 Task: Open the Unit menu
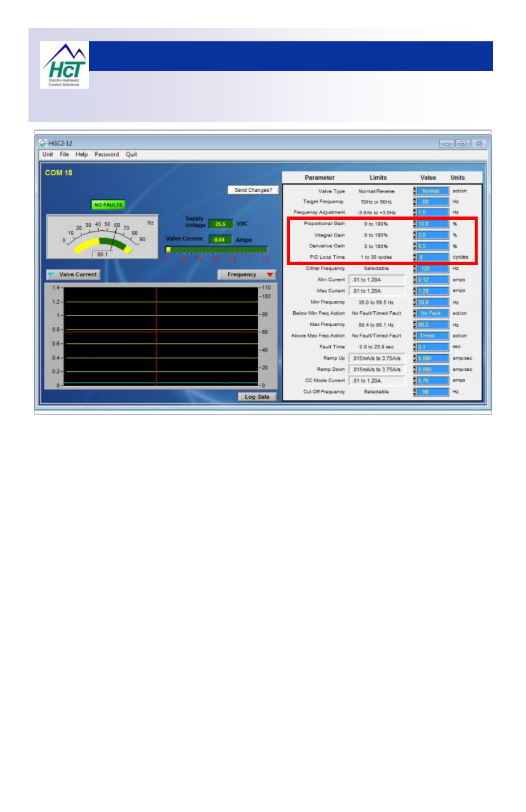[x=48, y=155]
